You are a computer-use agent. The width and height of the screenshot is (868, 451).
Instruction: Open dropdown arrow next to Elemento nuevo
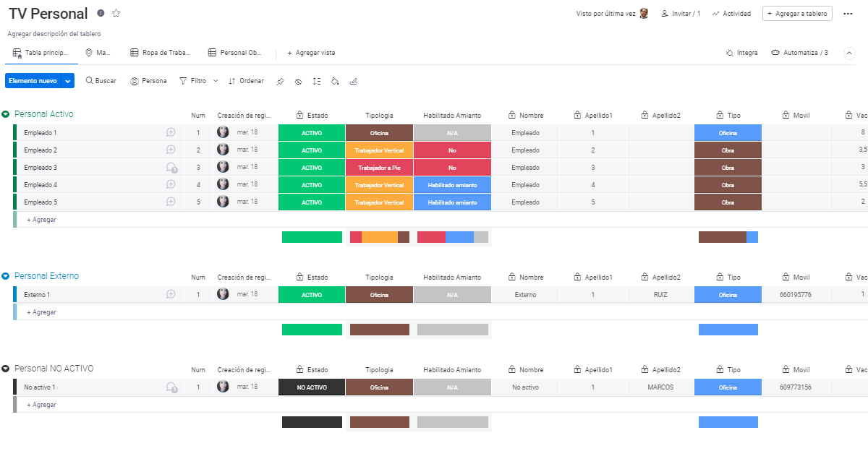(x=68, y=82)
